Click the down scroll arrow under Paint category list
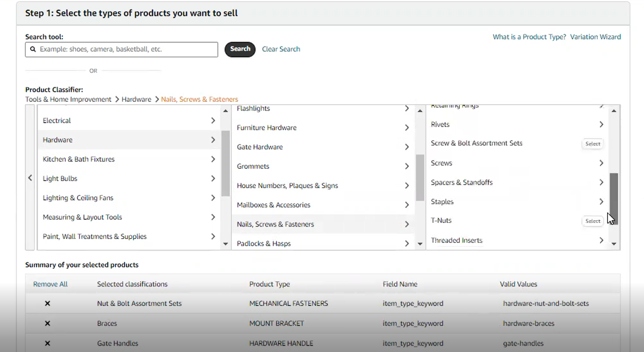The height and width of the screenshot is (352, 644). pos(225,243)
